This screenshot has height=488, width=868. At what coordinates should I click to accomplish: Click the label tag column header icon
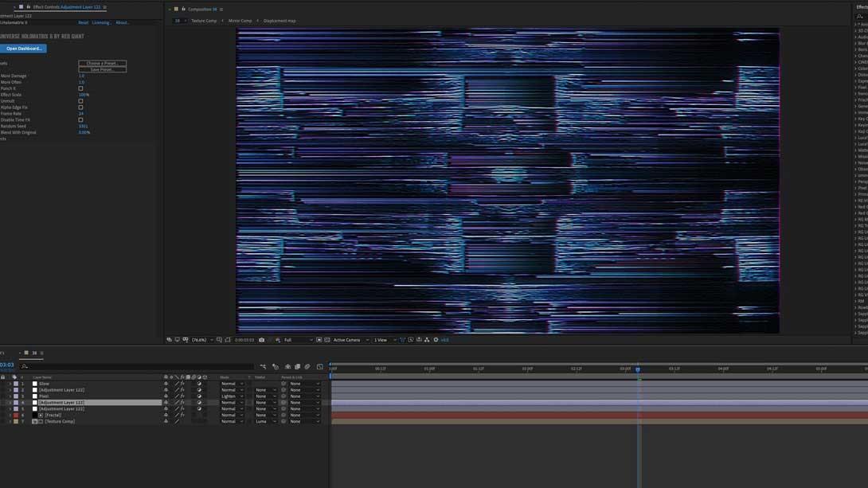14,377
